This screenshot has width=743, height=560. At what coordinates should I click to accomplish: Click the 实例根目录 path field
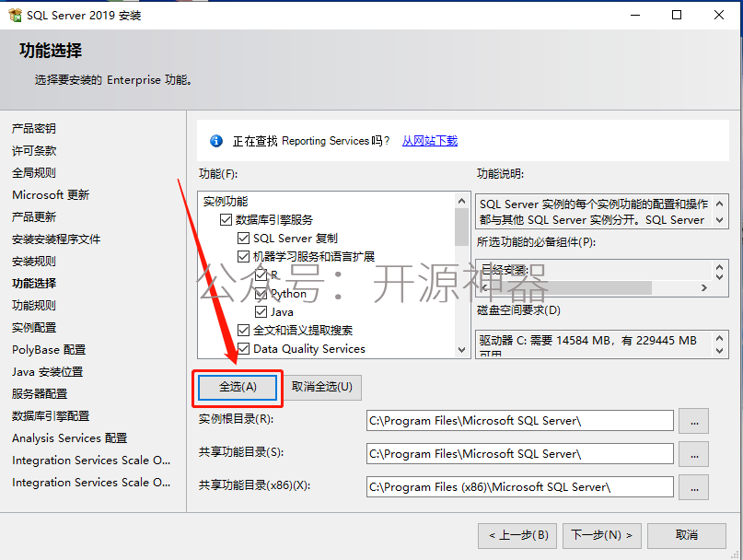tap(520, 421)
